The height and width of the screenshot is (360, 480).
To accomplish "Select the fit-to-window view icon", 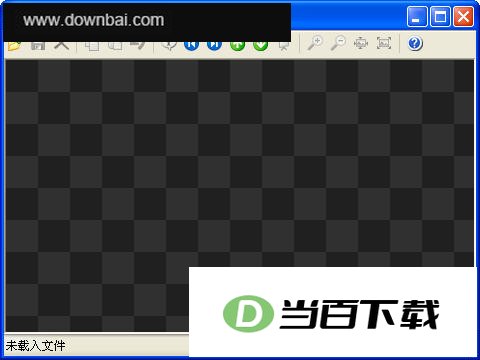I will 361,43.
